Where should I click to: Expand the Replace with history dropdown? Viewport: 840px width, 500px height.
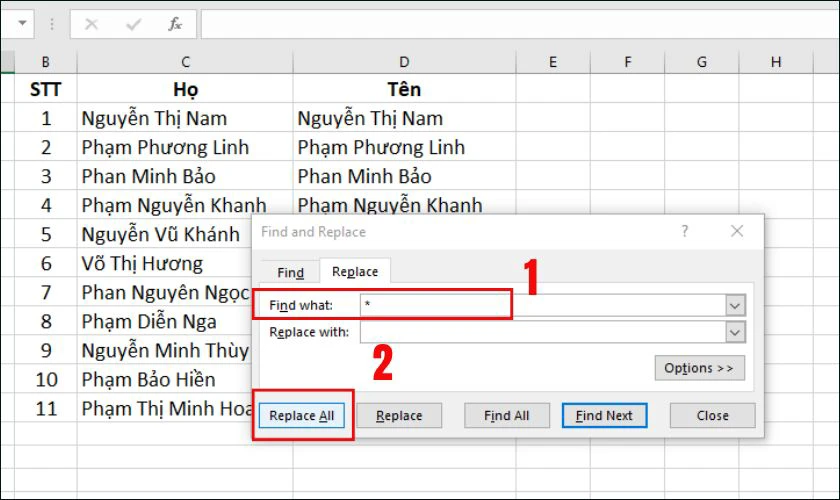click(x=735, y=332)
